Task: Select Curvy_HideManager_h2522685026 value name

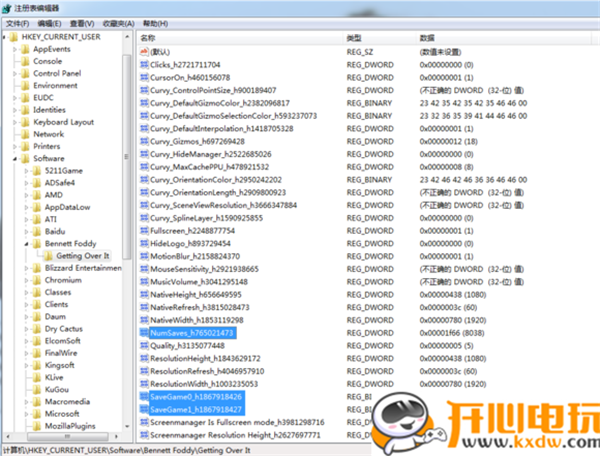Action: pos(211,154)
